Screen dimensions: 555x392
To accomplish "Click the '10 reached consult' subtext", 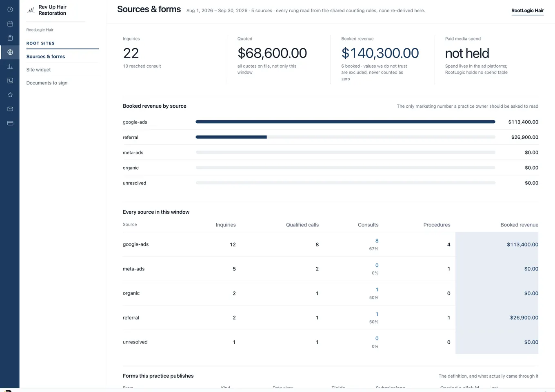I will 142,66.
